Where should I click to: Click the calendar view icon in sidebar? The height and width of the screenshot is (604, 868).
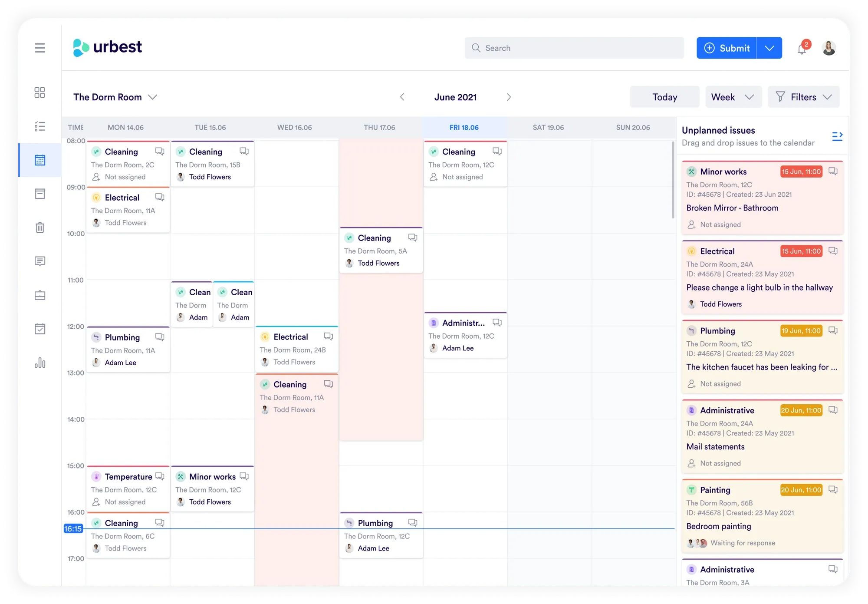(x=40, y=160)
